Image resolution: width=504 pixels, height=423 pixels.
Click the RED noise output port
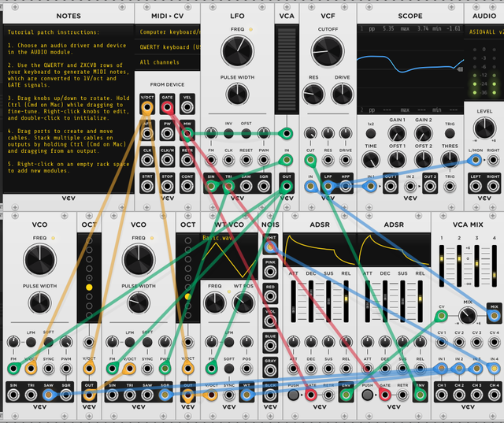pos(270,296)
